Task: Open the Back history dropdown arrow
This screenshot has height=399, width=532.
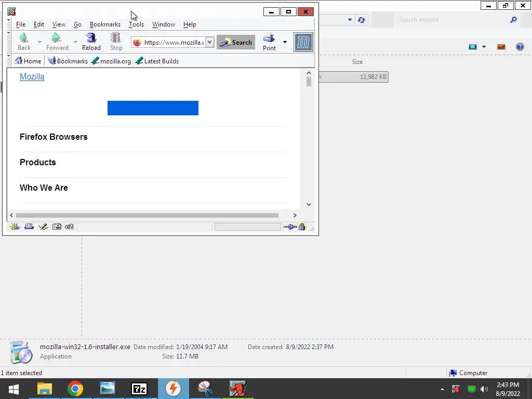Action: pos(39,42)
